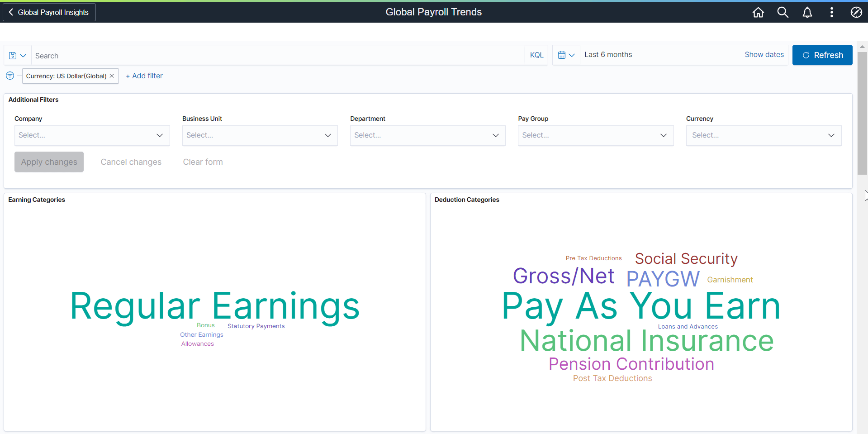Toggle the KQL query language option
The width and height of the screenshot is (868, 434).
coord(536,55)
